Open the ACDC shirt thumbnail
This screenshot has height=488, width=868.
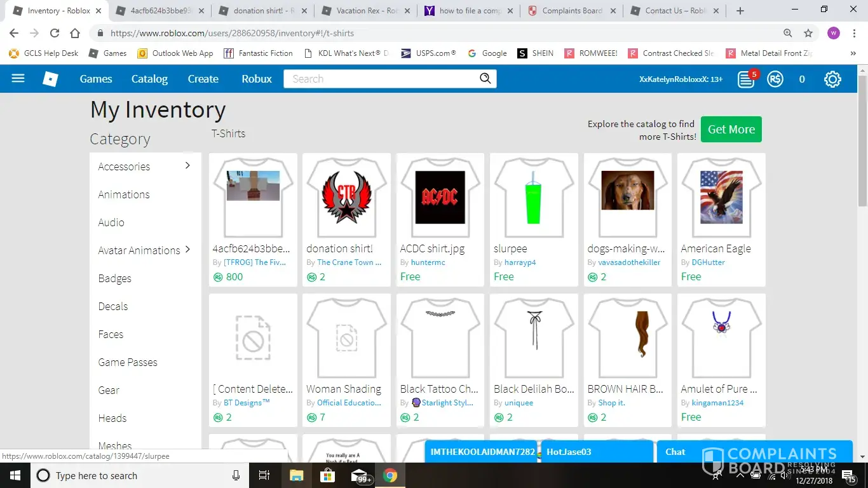pos(440,198)
